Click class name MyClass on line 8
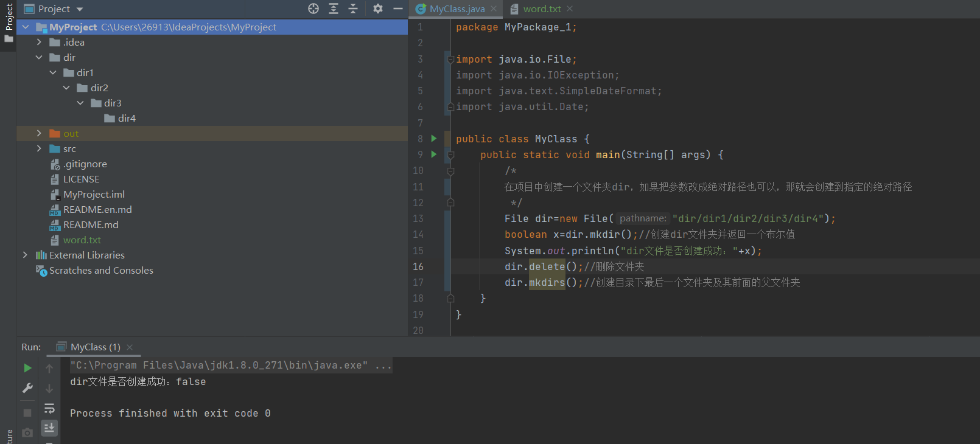 (x=556, y=139)
